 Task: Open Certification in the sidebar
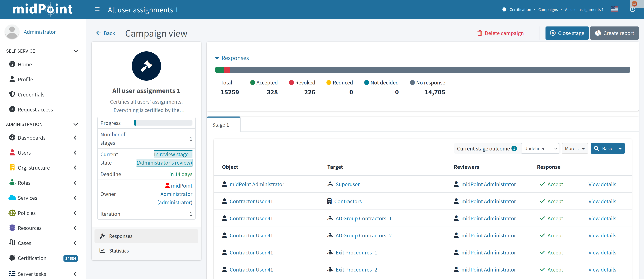[32, 258]
